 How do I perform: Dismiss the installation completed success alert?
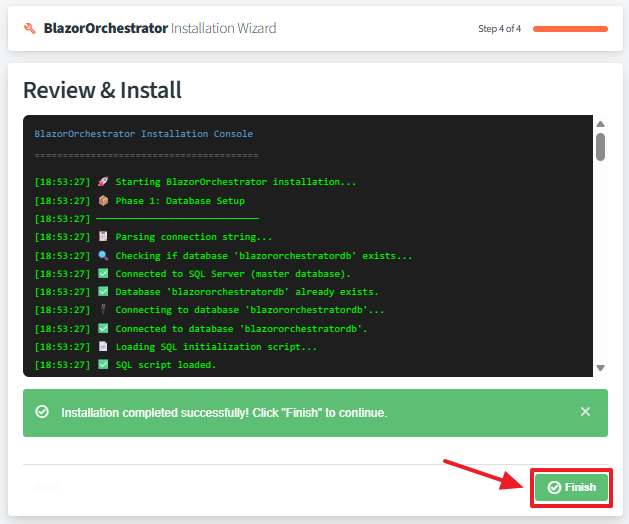click(x=585, y=412)
